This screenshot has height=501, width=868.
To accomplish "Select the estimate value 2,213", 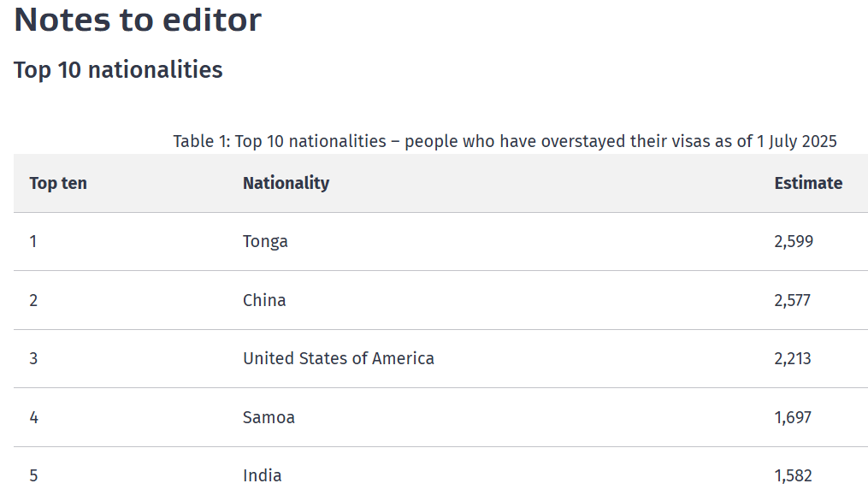I will (793, 358).
